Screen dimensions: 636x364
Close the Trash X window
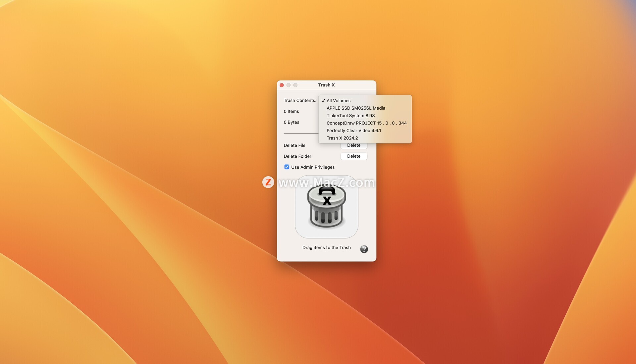coord(282,85)
